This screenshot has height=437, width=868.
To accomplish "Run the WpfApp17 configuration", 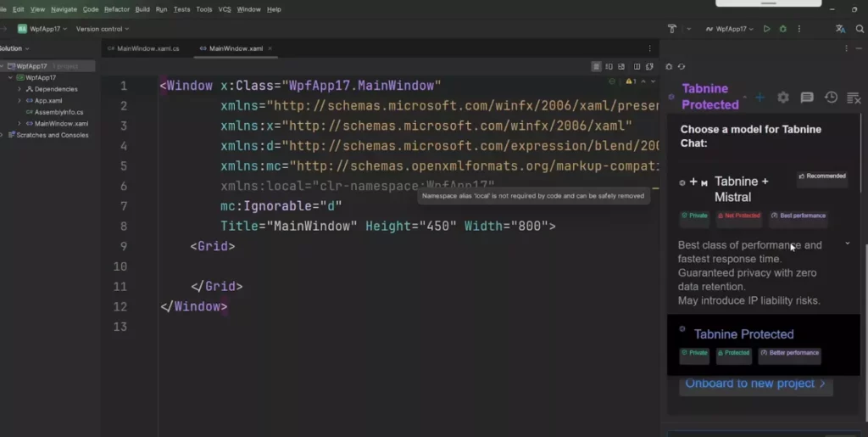I will (766, 29).
